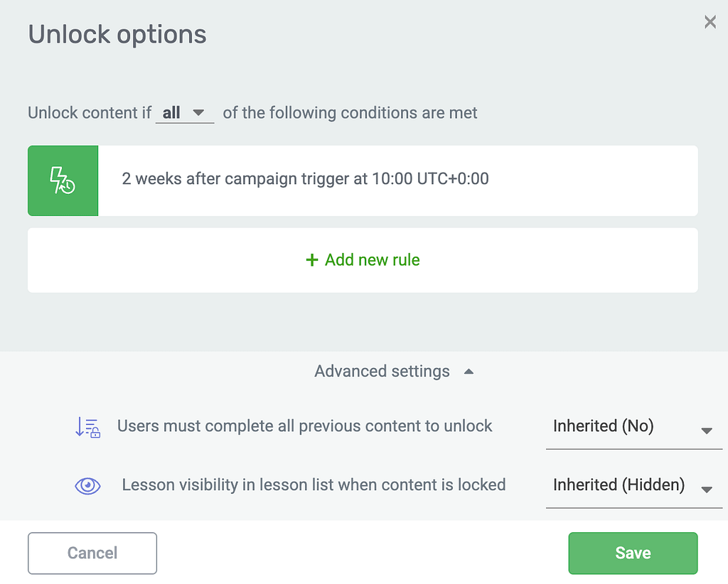Add new rule
Viewport: 728px width, 584px height.
pyautogui.click(x=363, y=260)
